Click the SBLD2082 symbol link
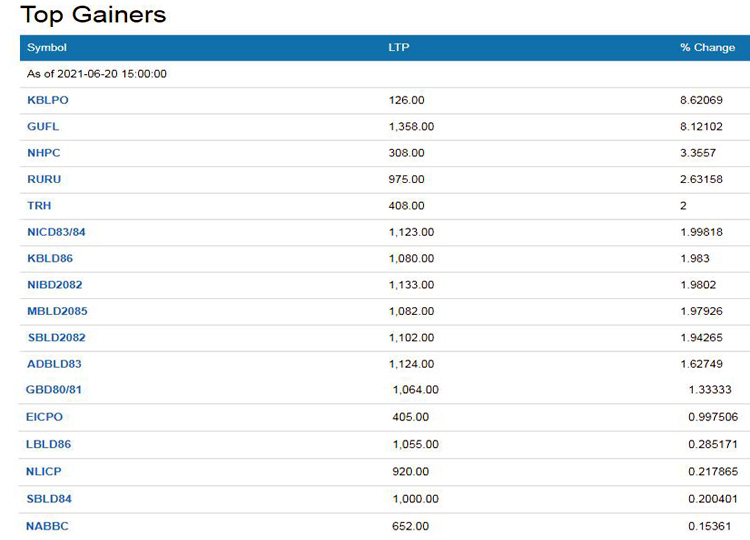 pyautogui.click(x=56, y=338)
